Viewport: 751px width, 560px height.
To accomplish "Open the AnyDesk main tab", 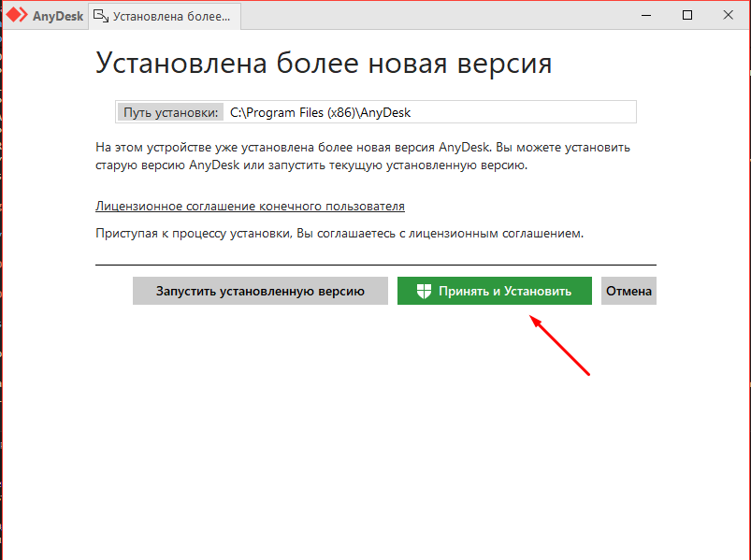I will [x=46, y=16].
